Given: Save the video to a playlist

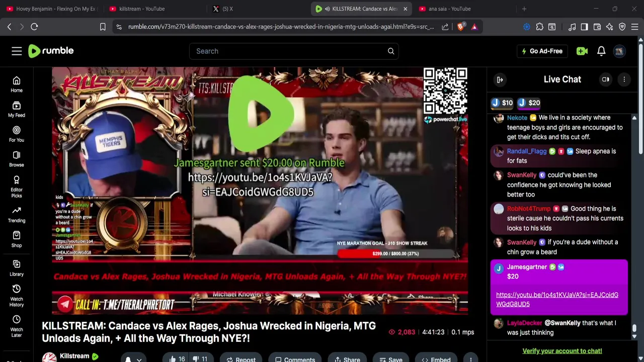Looking at the screenshot, I should pyautogui.click(x=391, y=358).
